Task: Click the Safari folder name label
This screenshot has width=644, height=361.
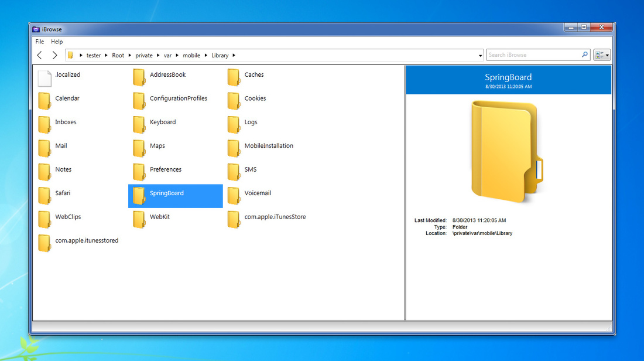Action: point(63,193)
